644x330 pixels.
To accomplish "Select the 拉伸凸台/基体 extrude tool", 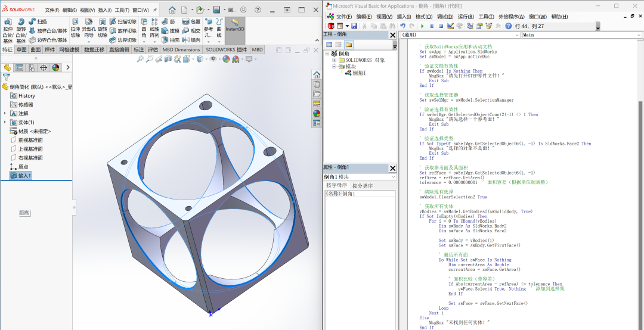I will 8,30.
